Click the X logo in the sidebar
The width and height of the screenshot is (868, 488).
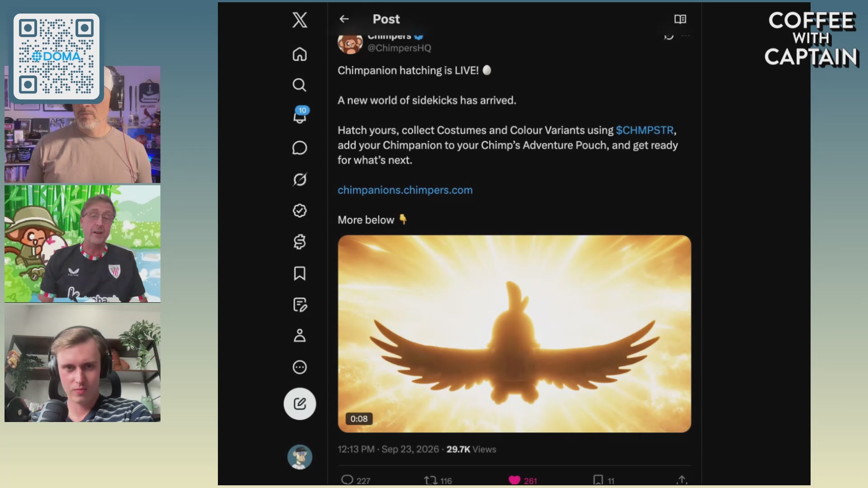tap(300, 20)
